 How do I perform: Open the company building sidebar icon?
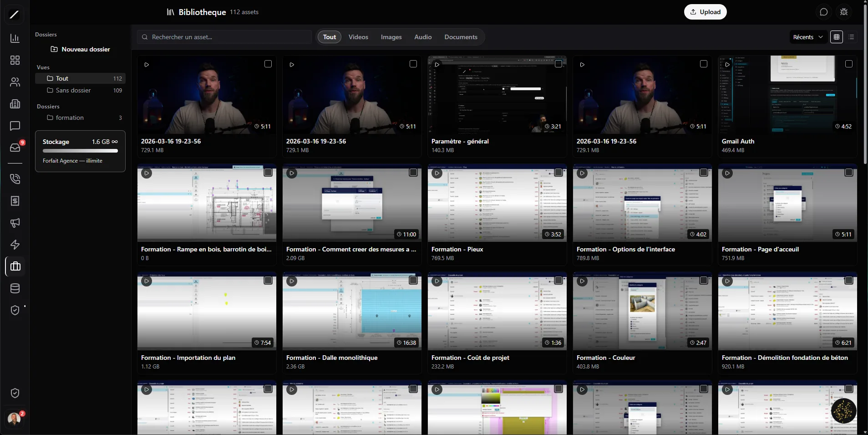tap(15, 104)
